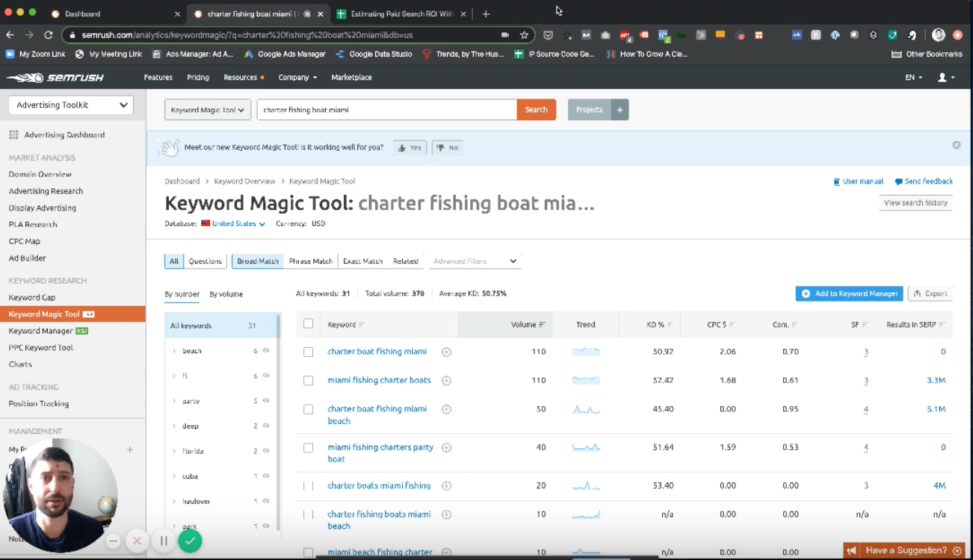Open Keyword Gap in sidebar

32,297
